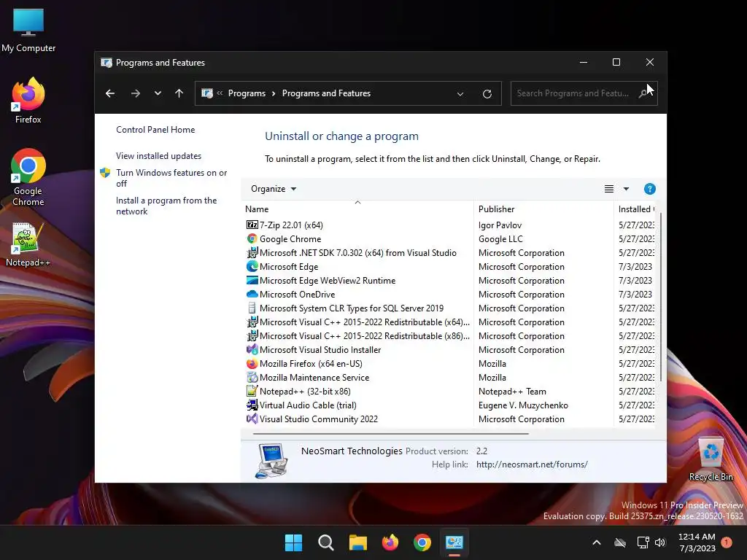Open the Windows Start button
Image resolution: width=747 pixels, height=560 pixels.
(293, 542)
